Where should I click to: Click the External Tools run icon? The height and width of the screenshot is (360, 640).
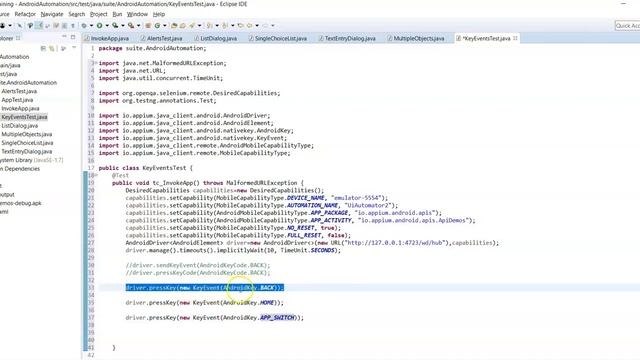pos(131,25)
